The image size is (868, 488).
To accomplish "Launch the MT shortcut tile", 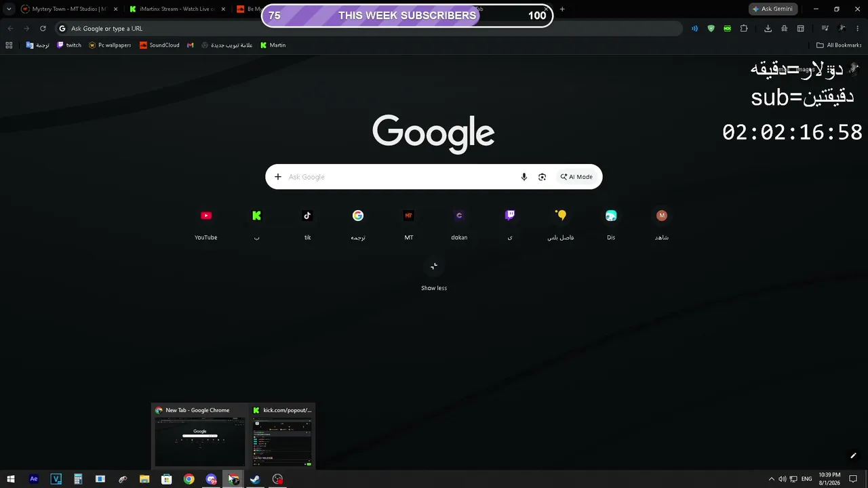I will click(408, 224).
